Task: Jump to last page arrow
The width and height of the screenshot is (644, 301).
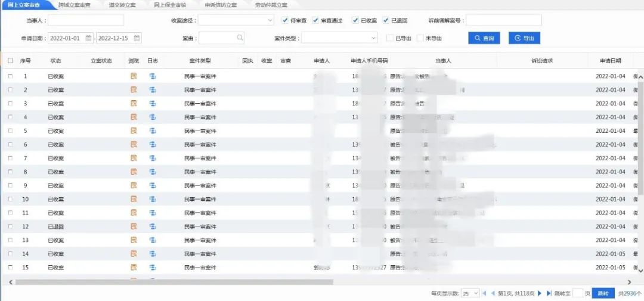Action: (549, 293)
